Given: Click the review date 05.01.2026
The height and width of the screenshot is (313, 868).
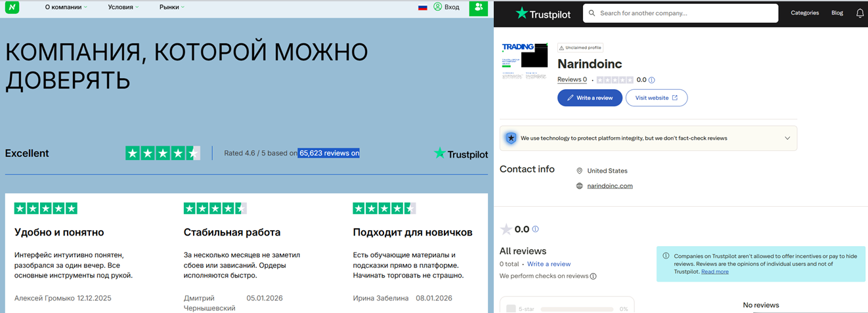Looking at the screenshot, I should pos(265,298).
